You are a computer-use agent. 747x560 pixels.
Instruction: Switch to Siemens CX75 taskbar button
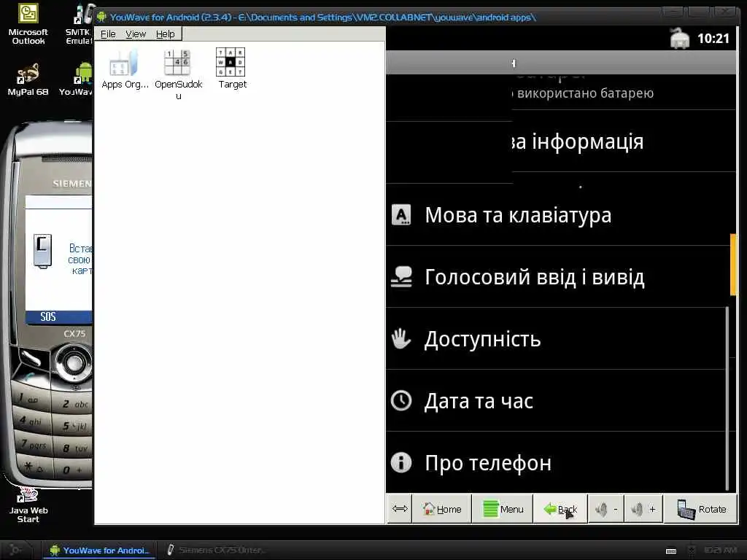pyautogui.click(x=217, y=550)
